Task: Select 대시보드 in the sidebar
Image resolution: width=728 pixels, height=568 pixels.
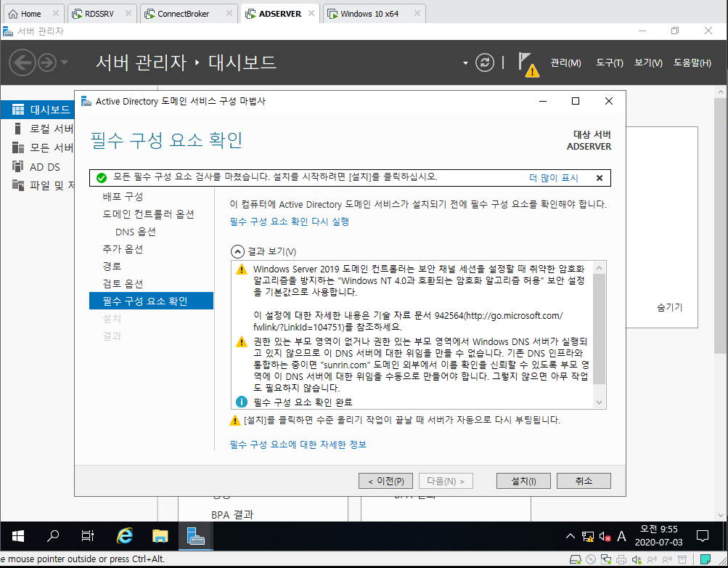Action: click(x=38, y=110)
